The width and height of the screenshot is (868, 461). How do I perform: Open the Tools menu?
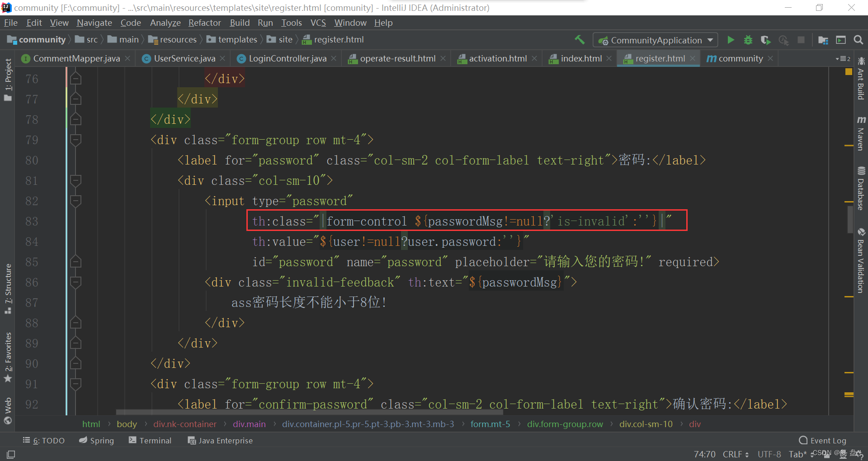pyautogui.click(x=291, y=23)
